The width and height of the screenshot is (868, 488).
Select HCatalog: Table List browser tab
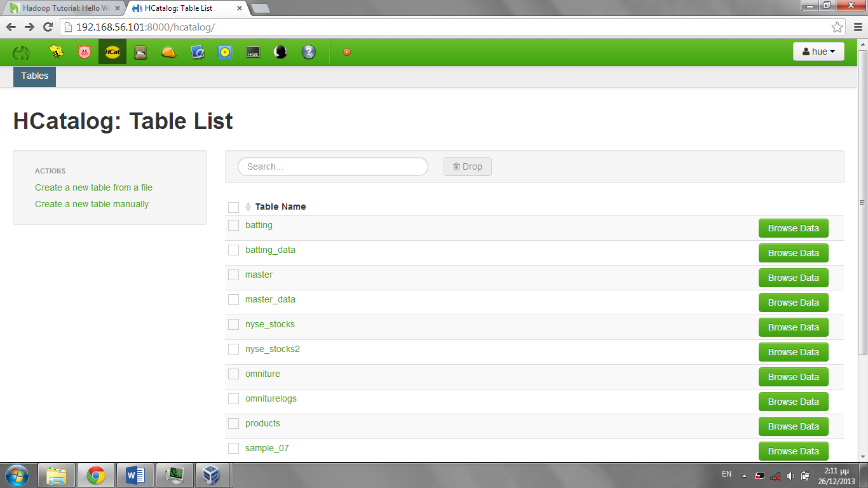coord(186,8)
